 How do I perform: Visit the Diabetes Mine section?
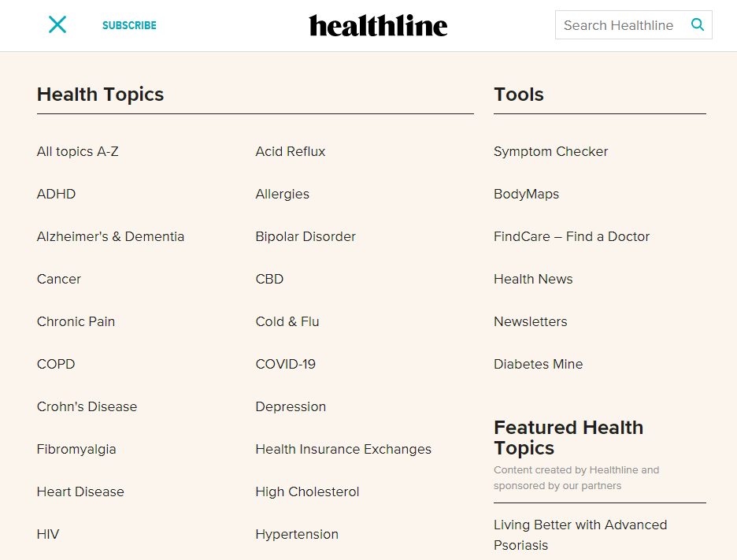[x=538, y=364]
